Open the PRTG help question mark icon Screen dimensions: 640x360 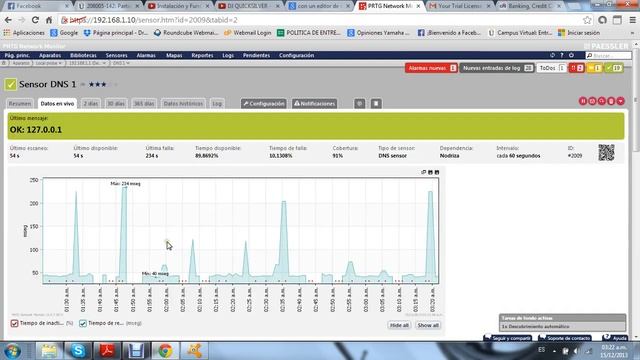(x=562, y=55)
